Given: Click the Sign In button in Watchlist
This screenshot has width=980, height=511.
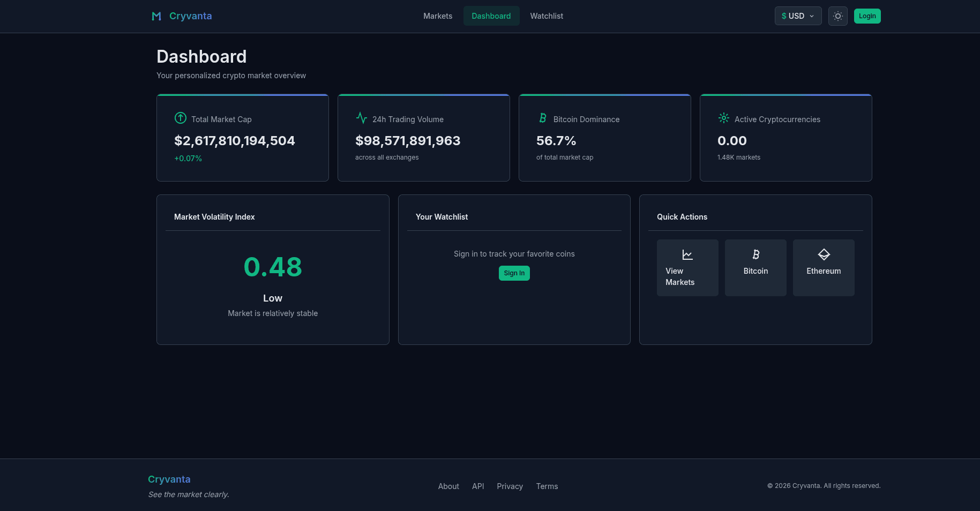Looking at the screenshot, I should (x=514, y=273).
